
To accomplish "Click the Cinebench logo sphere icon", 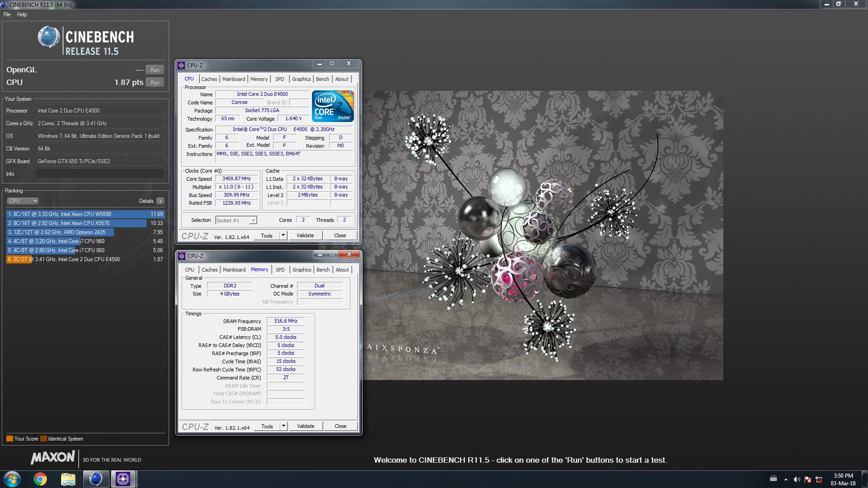I will point(49,37).
